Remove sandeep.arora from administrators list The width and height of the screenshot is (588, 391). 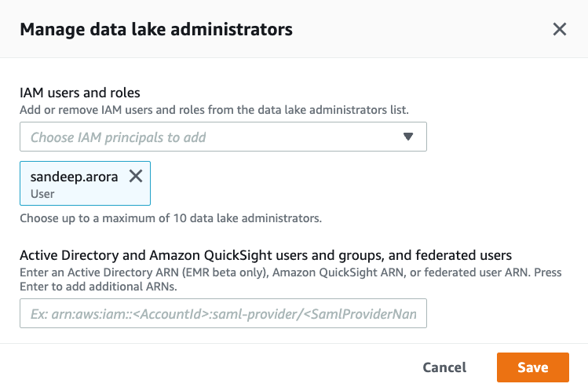click(x=136, y=177)
